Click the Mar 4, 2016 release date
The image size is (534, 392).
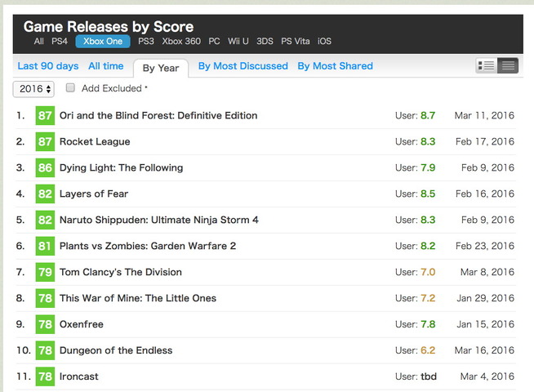[487, 376]
